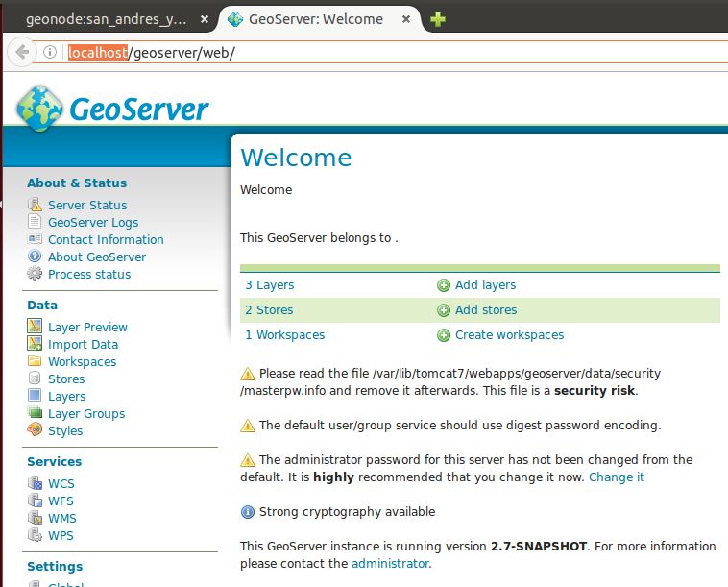This screenshot has height=587, width=728.
Task: Open the WMS service settings link
Action: point(62,518)
